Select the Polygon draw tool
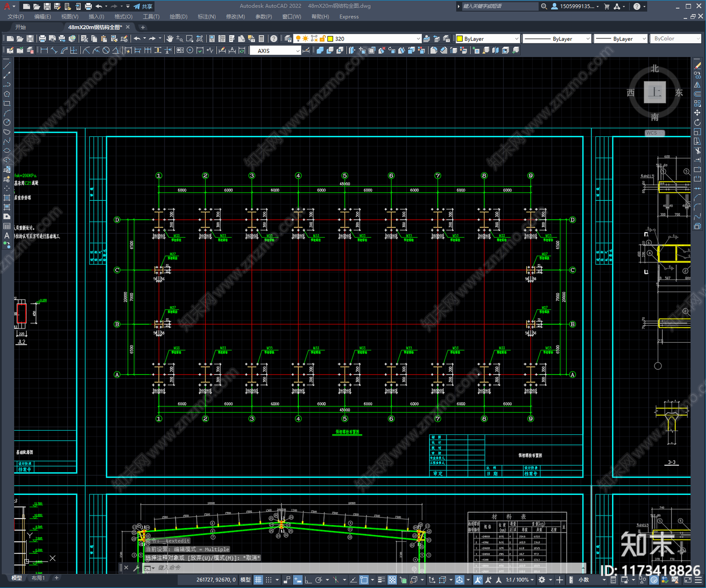 (x=7, y=94)
